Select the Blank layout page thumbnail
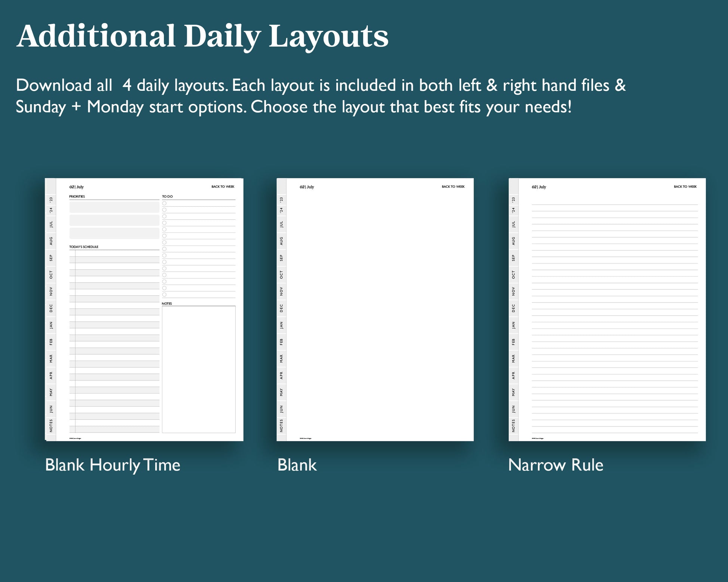 click(375, 310)
